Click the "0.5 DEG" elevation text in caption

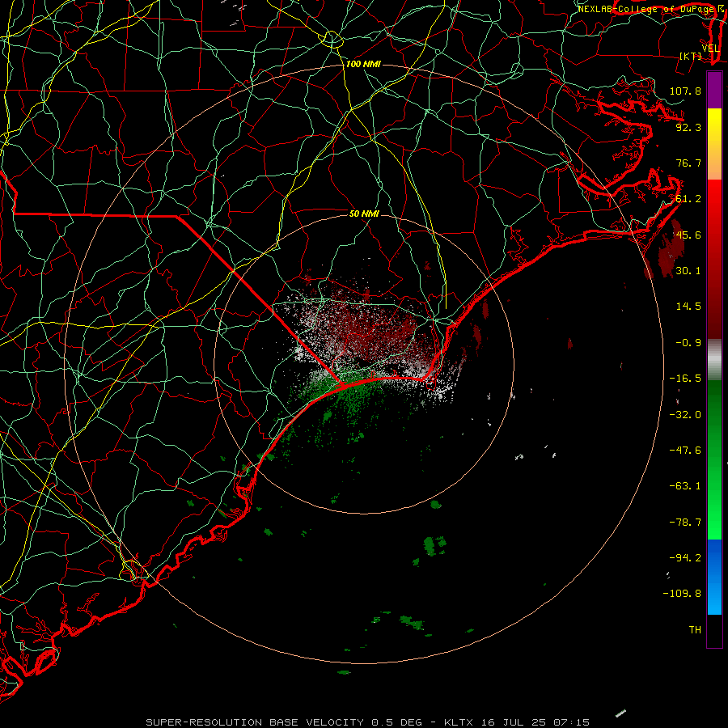tap(396, 722)
